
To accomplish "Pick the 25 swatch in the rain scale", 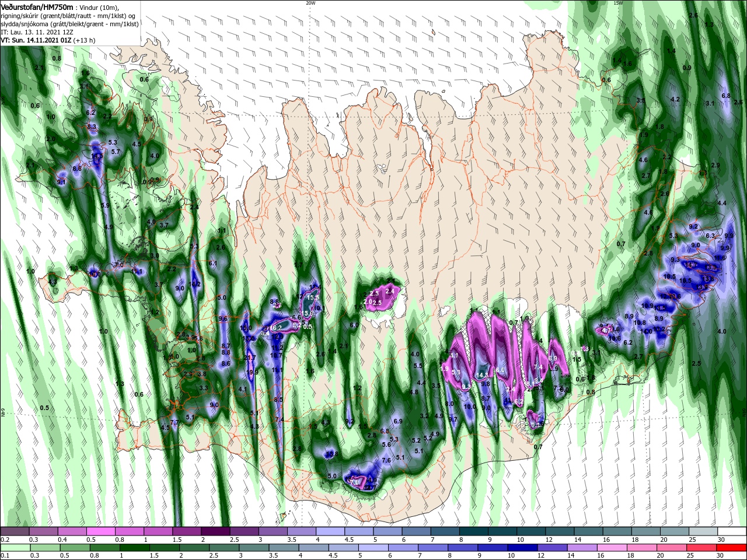I will pos(701,548).
